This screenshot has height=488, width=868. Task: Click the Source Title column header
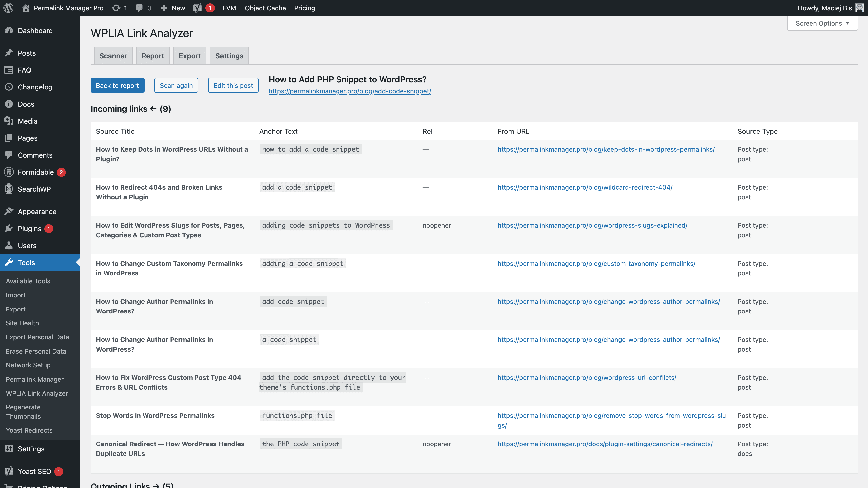click(x=115, y=131)
